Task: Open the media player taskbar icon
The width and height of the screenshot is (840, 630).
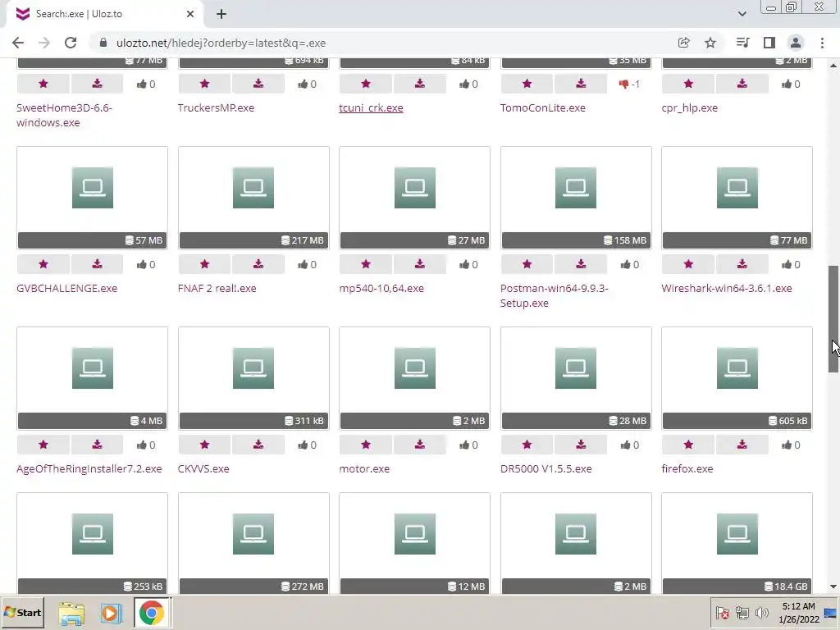Action: click(x=112, y=613)
